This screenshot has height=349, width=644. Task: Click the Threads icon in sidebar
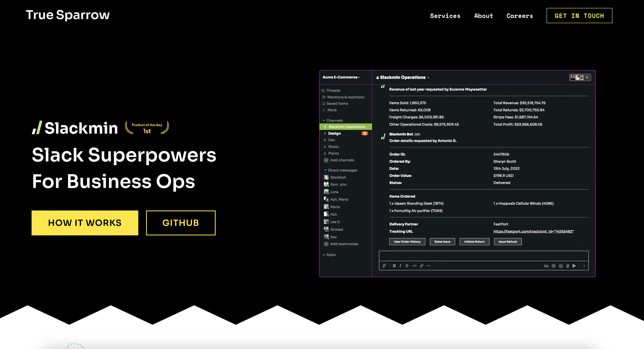[x=323, y=91]
